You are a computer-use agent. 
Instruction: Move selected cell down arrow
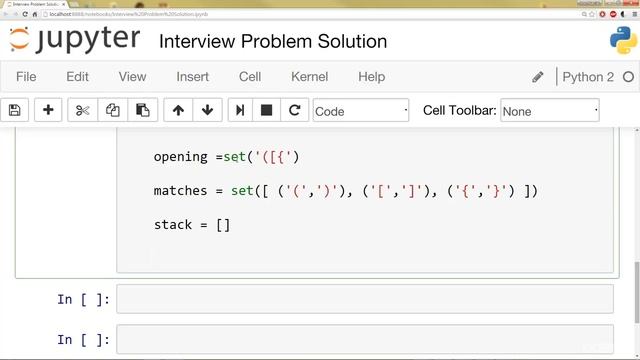point(207,110)
